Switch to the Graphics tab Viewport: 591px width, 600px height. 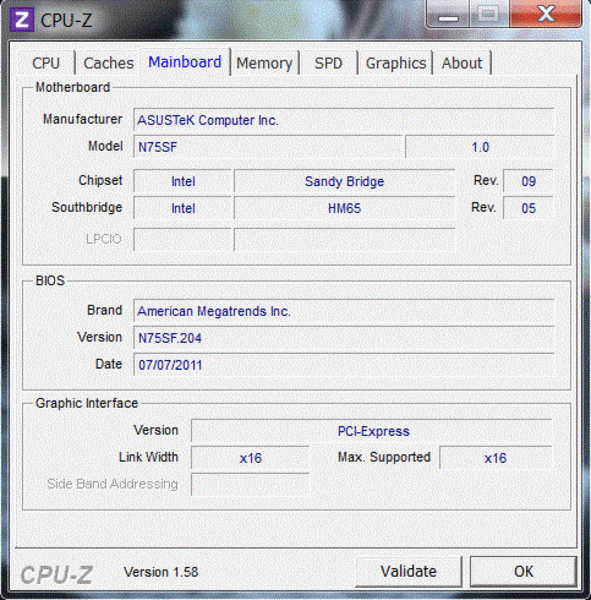point(396,63)
